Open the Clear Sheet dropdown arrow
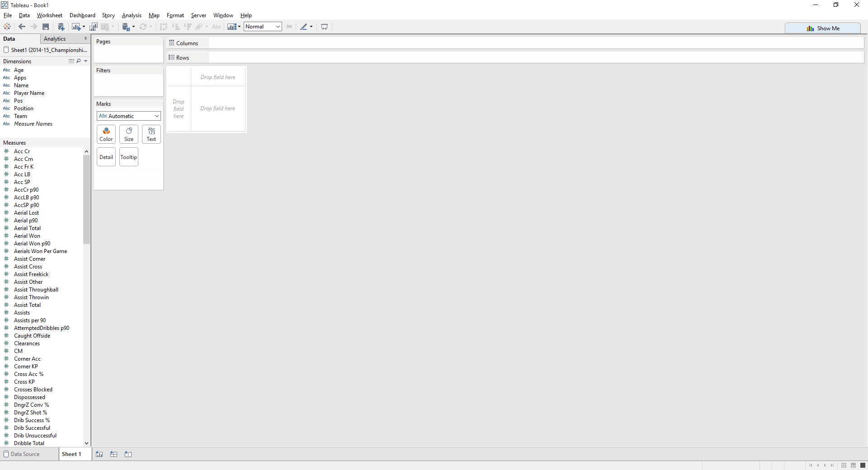Viewport: 868px width, 470px height. 113,27
